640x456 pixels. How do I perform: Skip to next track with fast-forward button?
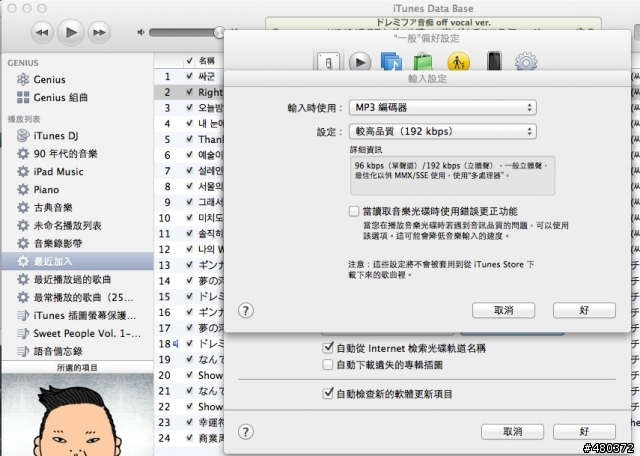pyautogui.click(x=99, y=32)
